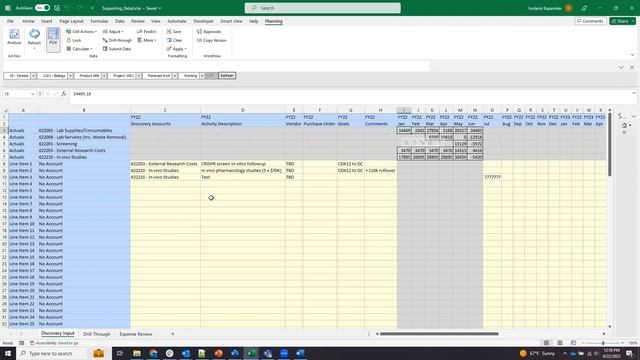Select the Discovery Input sheet tab
This screenshot has width=640, height=360.
pyautogui.click(x=58, y=333)
